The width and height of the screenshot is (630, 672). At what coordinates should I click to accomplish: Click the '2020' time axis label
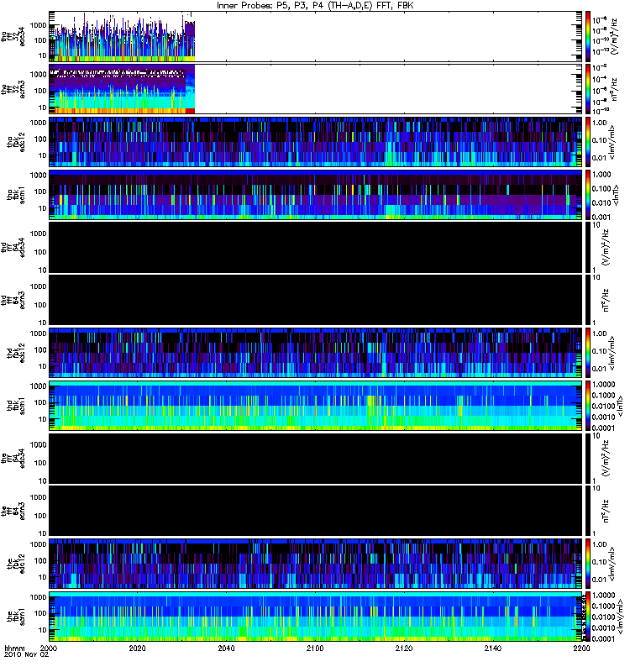(x=137, y=648)
